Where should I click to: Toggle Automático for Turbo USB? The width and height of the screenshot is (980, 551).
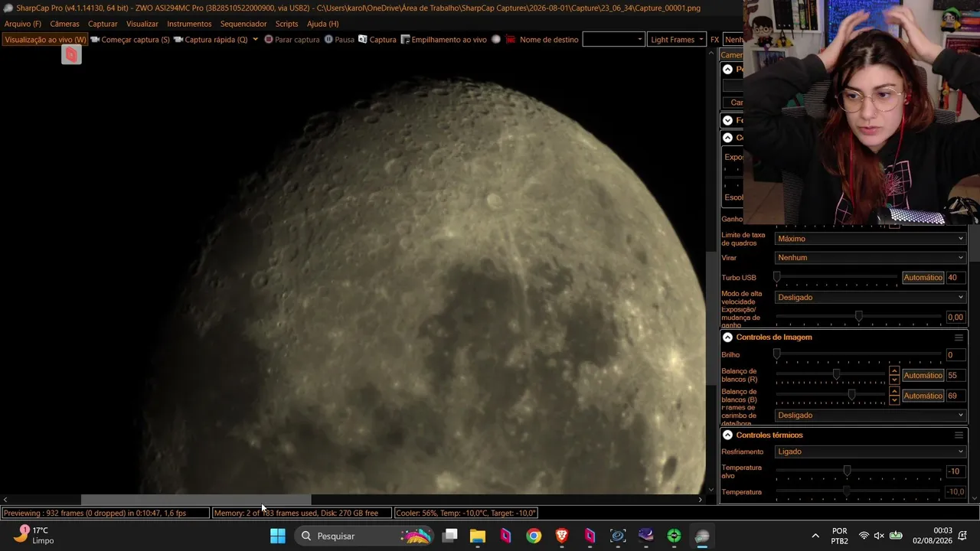pyautogui.click(x=923, y=278)
